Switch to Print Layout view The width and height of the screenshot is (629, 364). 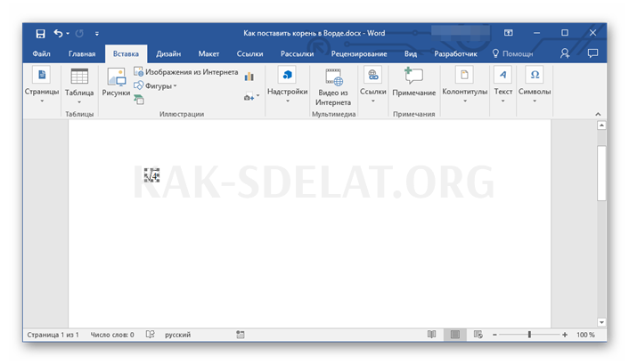coord(455,335)
